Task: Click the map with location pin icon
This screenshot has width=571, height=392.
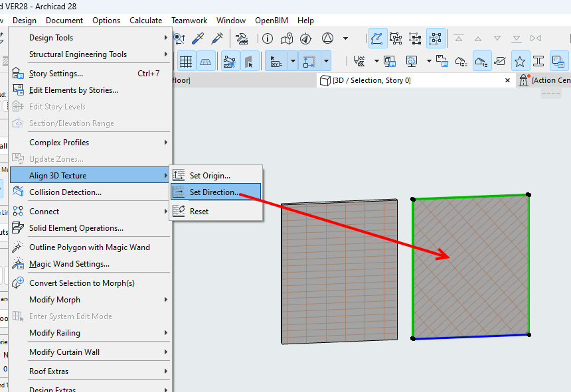Action: click(x=287, y=38)
